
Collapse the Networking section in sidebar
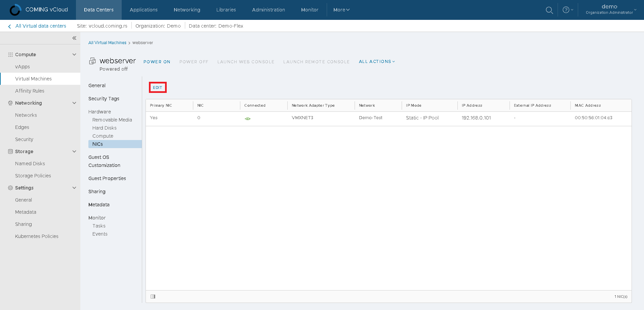(x=74, y=103)
